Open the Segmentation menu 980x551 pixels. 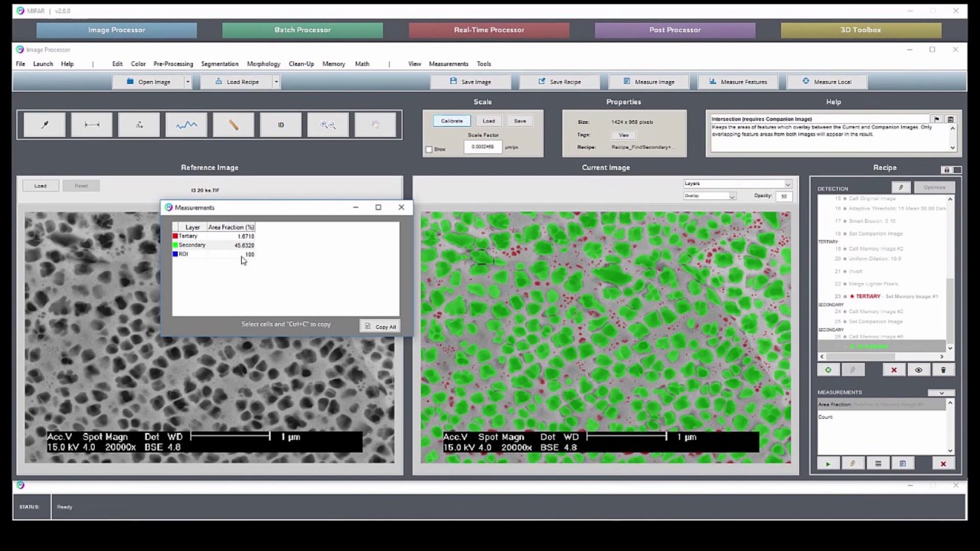pyautogui.click(x=220, y=64)
